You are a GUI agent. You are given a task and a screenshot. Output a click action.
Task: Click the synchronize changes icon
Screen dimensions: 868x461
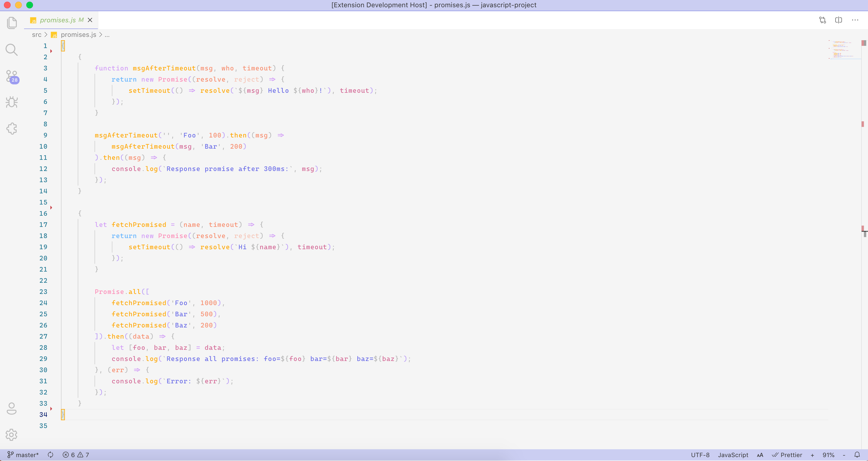[x=51, y=455]
